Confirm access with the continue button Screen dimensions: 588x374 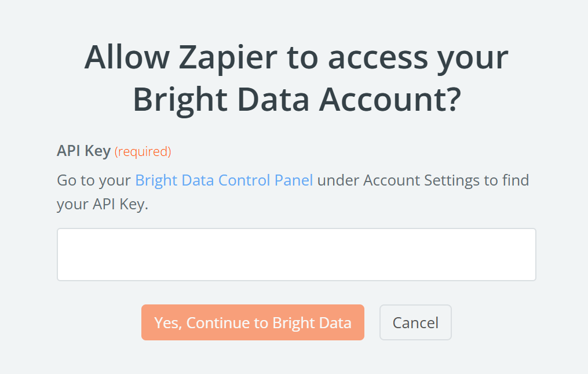(x=253, y=322)
